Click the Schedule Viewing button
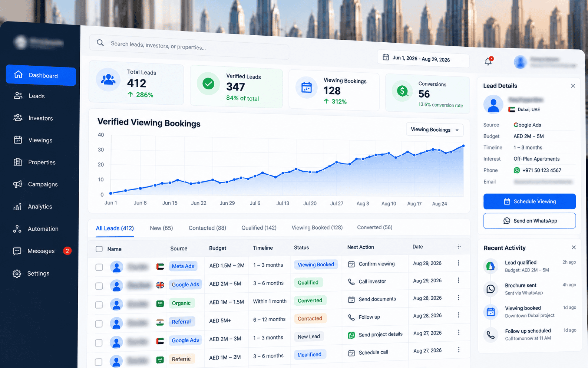 coord(529,201)
